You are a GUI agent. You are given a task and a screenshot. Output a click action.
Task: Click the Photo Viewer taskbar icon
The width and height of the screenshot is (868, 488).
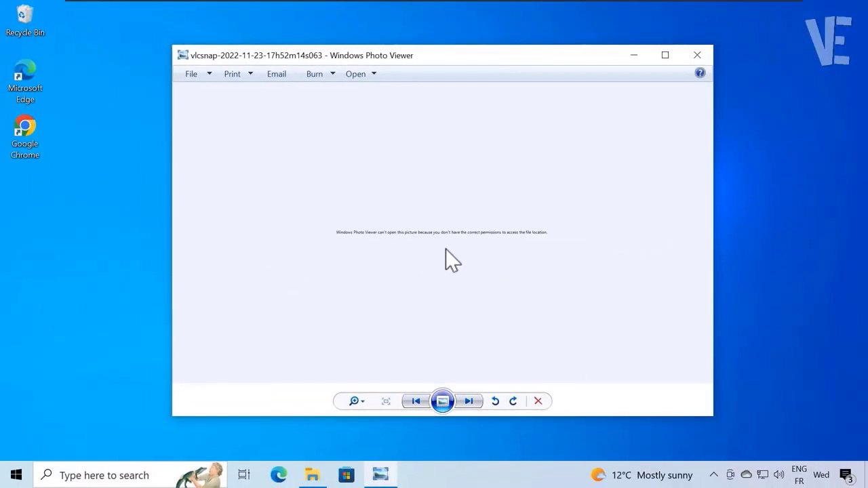[380, 475]
